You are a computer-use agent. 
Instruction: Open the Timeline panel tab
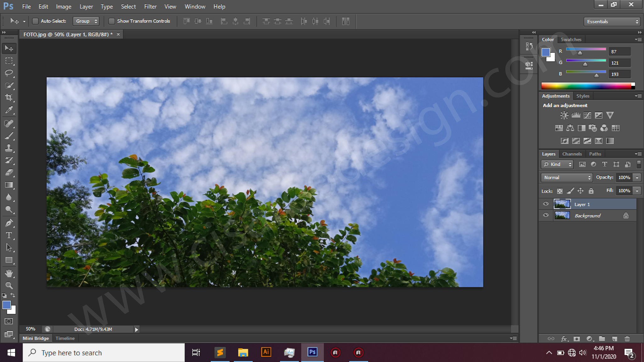point(65,338)
